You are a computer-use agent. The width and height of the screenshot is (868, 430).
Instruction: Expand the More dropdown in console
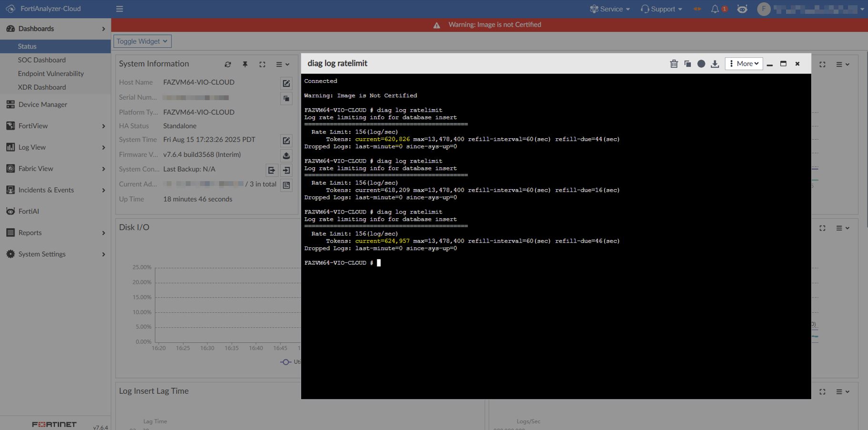point(744,64)
